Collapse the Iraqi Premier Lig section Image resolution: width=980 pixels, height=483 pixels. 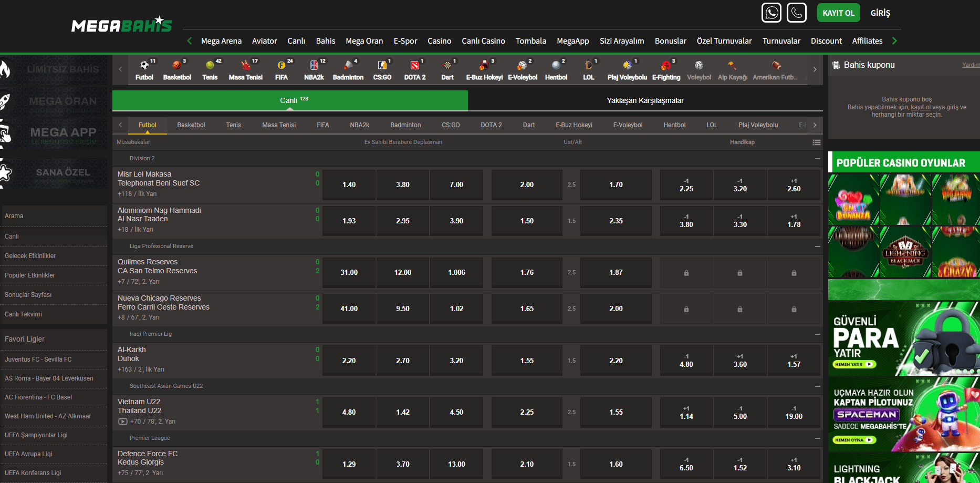(x=817, y=334)
